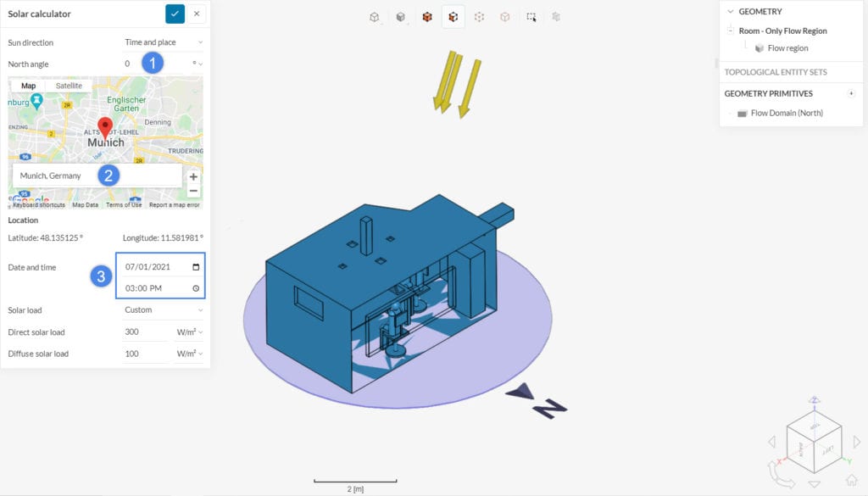The image size is (868, 496).
Task: Activate the box selection tool in viewer toolbar
Action: click(531, 16)
